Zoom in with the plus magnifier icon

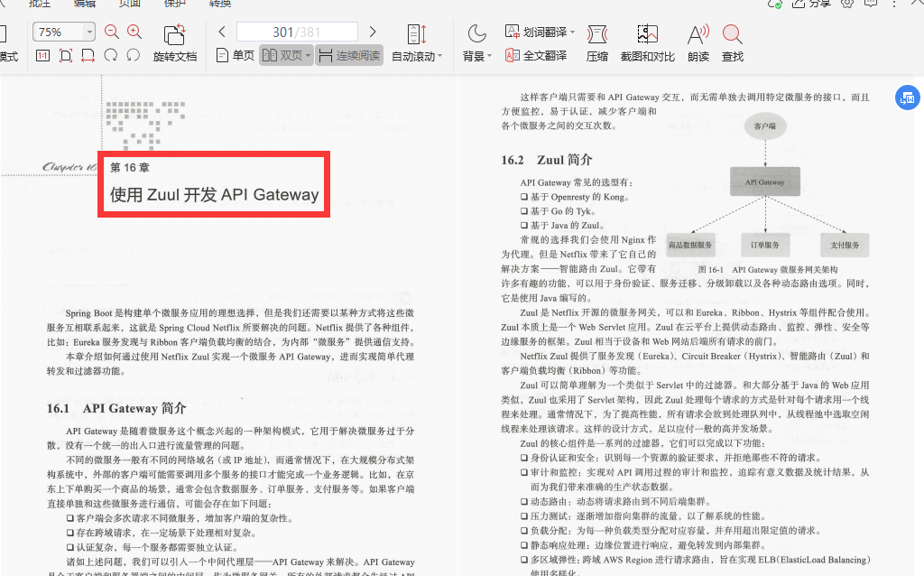tap(134, 32)
